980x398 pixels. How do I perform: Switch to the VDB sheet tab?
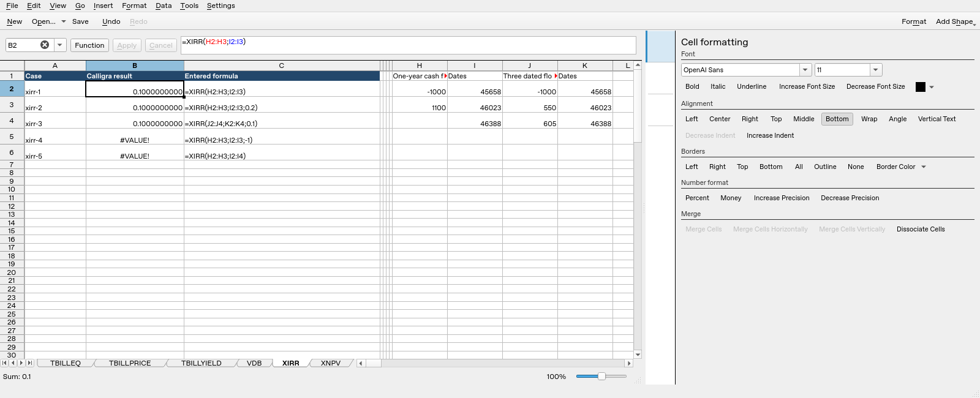pyautogui.click(x=254, y=363)
